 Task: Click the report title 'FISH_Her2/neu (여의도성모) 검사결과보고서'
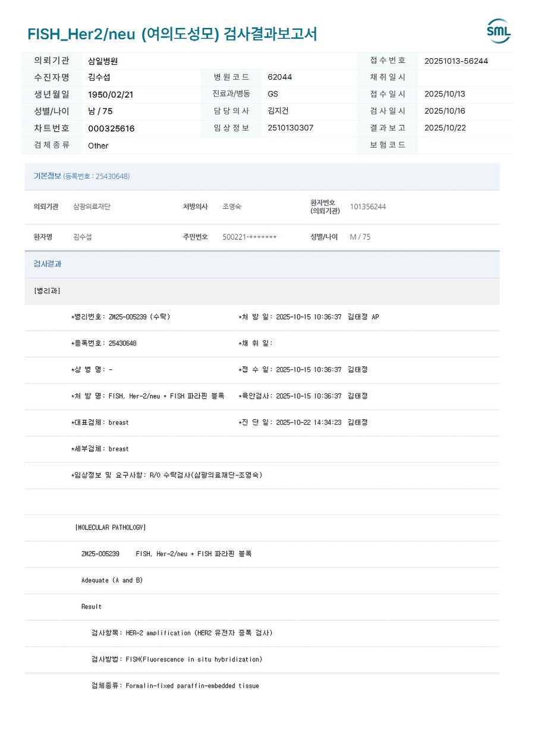click(172, 34)
